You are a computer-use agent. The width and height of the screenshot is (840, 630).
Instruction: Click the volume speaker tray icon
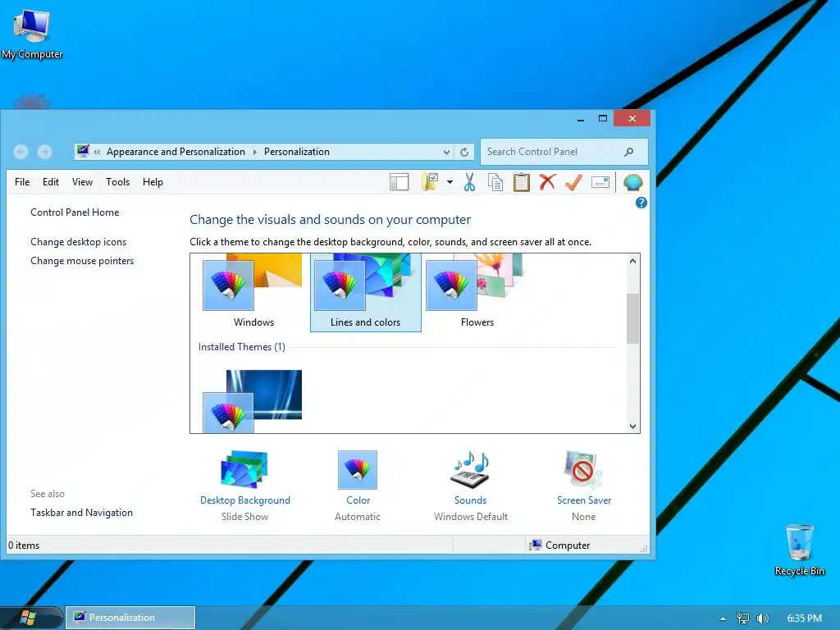point(762,619)
